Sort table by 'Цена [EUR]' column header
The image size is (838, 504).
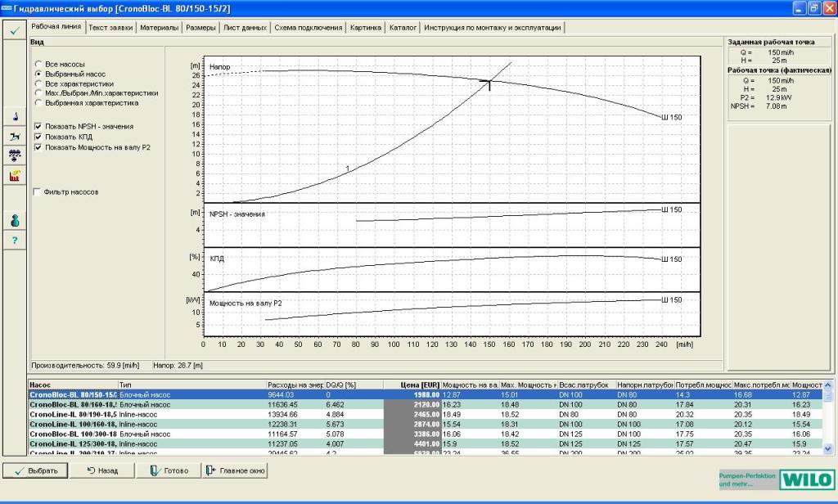click(412, 385)
